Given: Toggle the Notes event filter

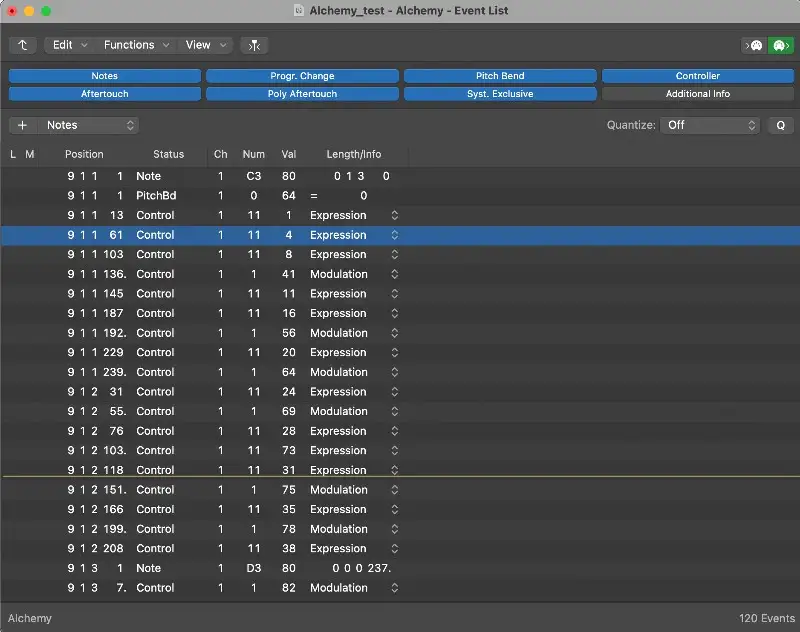Looking at the screenshot, I should click(x=104, y=76).
